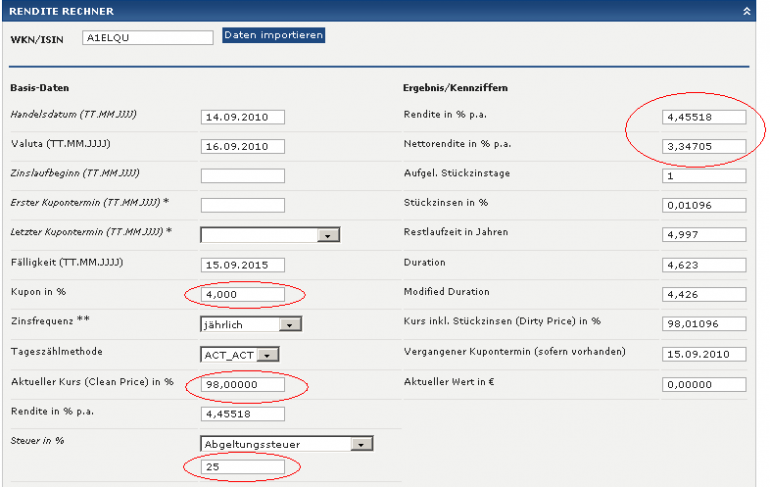Click the Modified Duration label

(446, 292)
